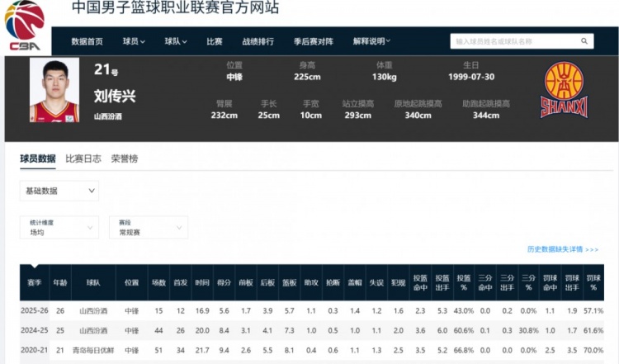Screen dimensions: 619x364
Task: Go to 比赛 page
Action: (215, 41)
